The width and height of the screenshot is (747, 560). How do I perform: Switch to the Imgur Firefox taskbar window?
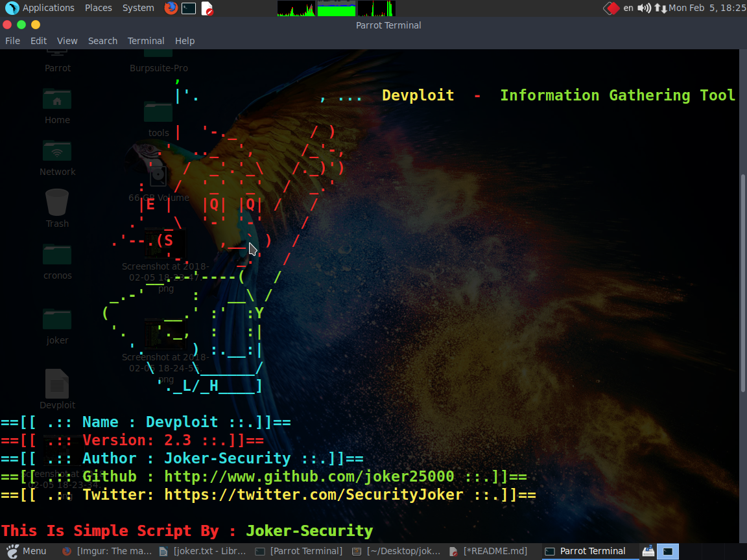coord(107,552)
